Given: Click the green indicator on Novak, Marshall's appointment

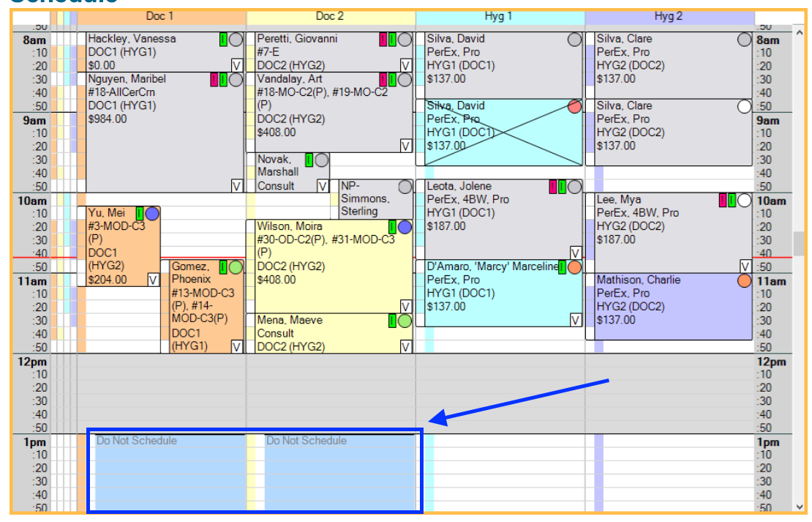Looking at the screenshot, I should (309, 160).
